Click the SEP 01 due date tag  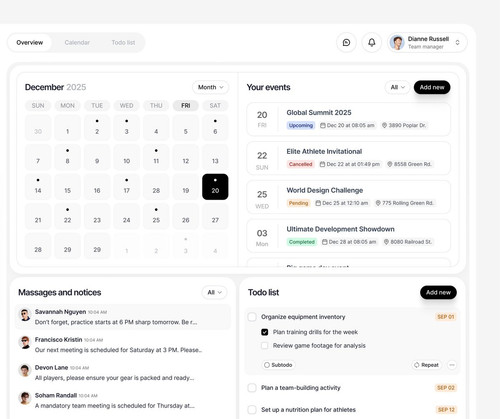(x=446, y=317)
